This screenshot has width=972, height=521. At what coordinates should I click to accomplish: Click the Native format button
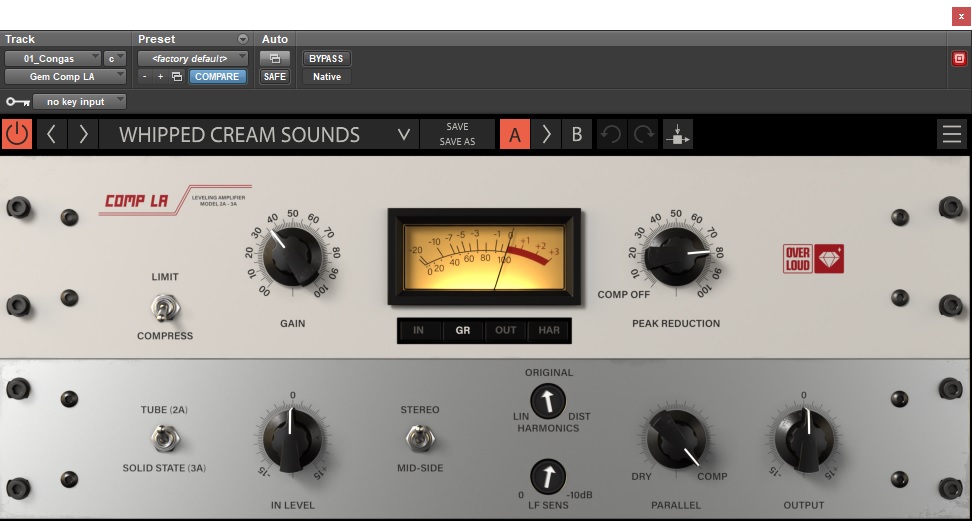327,77
